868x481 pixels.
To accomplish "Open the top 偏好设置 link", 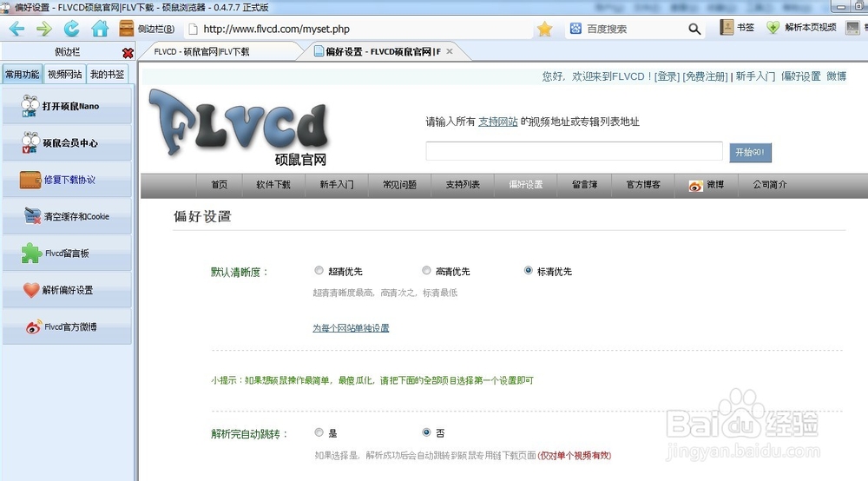I will point(800,76).
